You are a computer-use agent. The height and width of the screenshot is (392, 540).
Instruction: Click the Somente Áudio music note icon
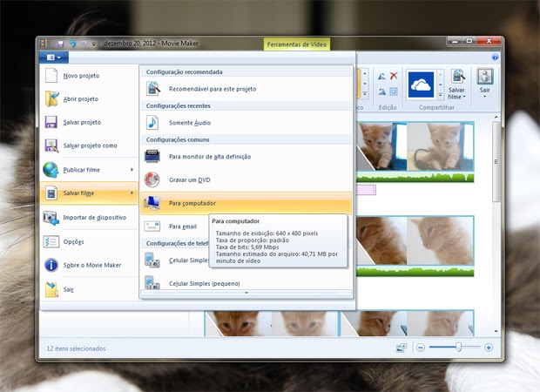(152, 123)
